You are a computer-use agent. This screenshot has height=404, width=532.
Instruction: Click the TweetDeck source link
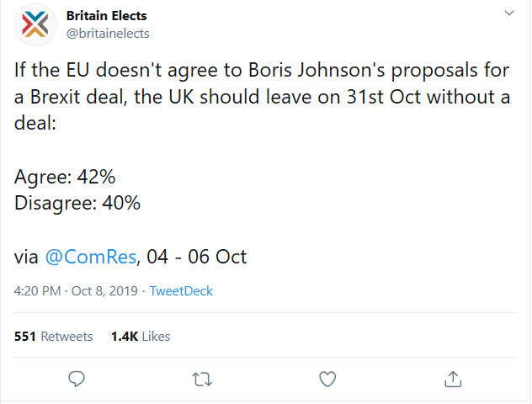pyautogui.click(x=181, y=291)
